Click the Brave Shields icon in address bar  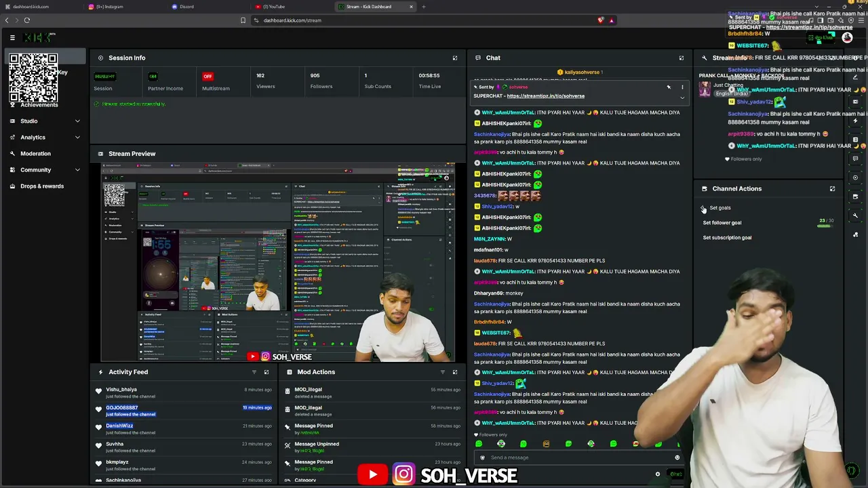click(601, 20)
